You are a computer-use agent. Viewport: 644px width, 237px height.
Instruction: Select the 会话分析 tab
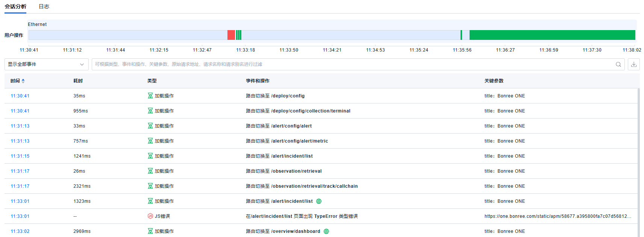coord(15,6)
